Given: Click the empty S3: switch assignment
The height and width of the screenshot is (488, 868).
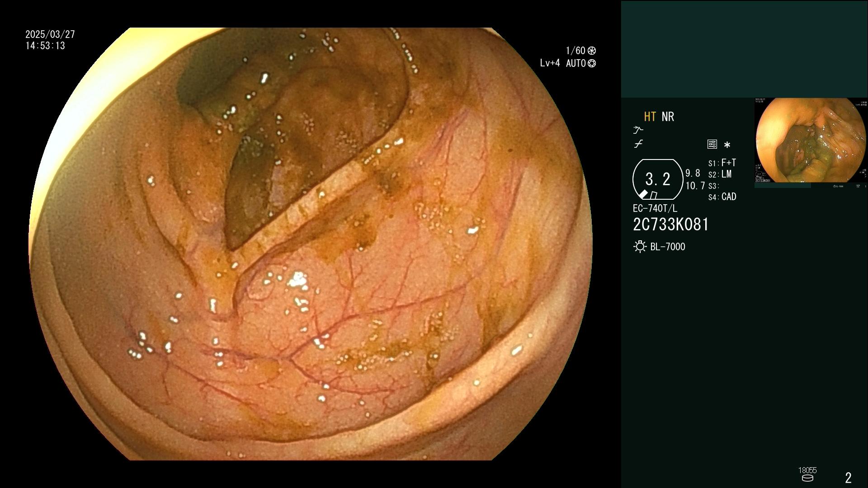Looking at the screenshot, I should pyautogui.click(x=713, y=186).
